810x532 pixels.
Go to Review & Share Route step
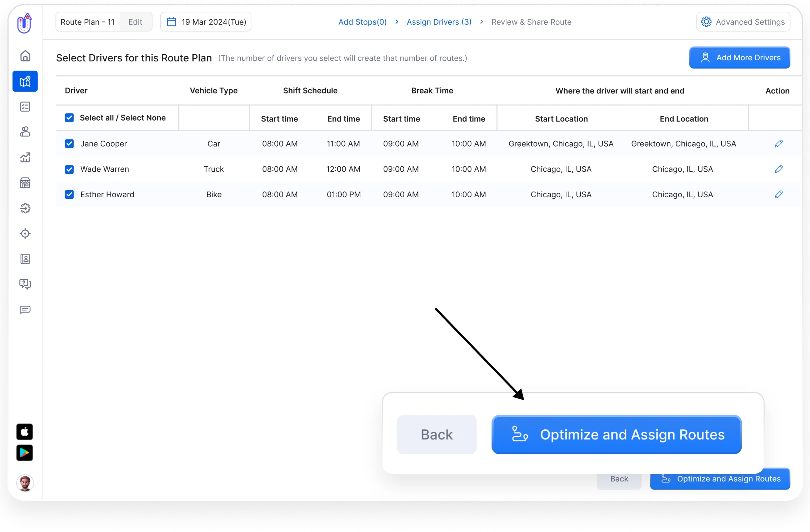coord(531,22)
